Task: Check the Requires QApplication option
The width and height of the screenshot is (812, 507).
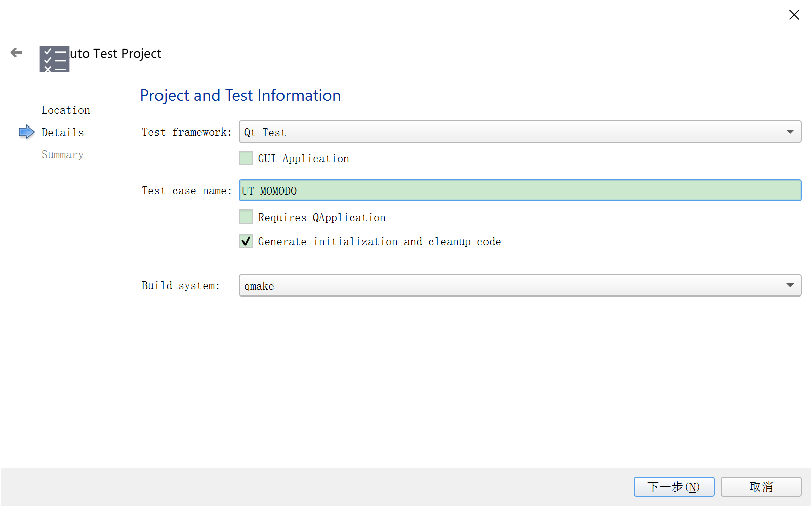Action: 246,217
